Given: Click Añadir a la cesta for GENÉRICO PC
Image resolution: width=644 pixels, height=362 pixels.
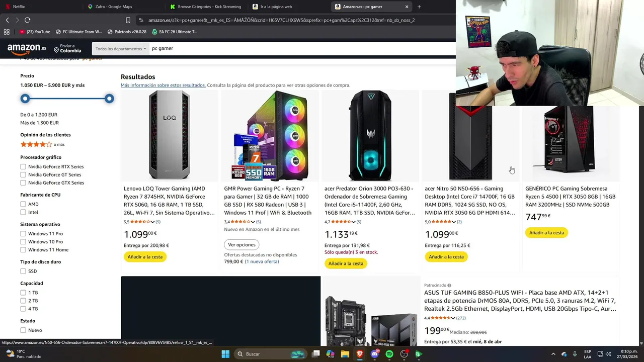Looking at the screenshot, I should pyautogui.click(x=546, y=233).
